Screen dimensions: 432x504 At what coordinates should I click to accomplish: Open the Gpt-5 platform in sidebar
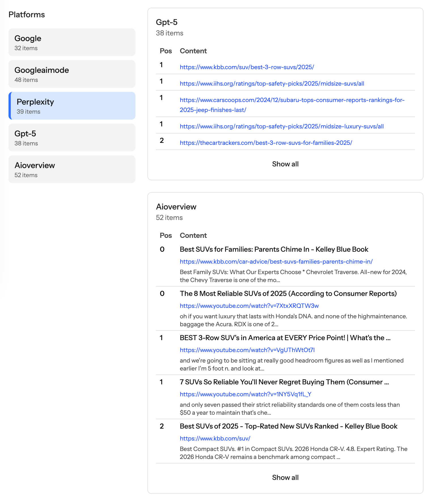coord(72,137)
